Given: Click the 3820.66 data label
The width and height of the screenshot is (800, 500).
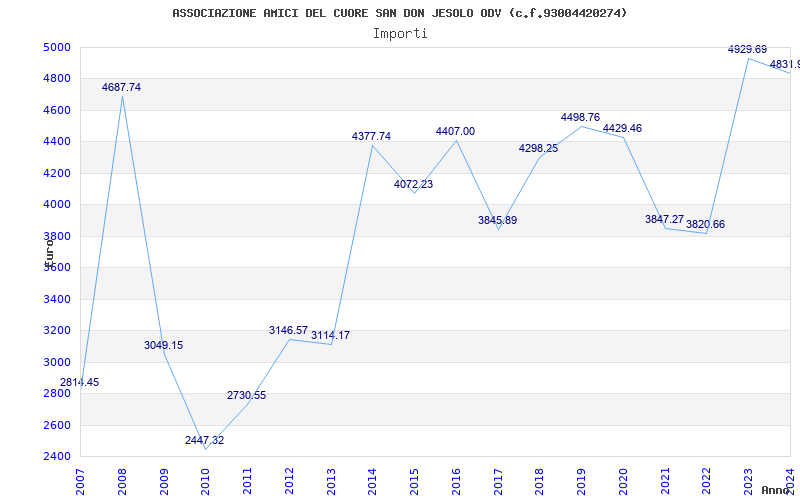Looking at the screenshot, I should click(705, 224).
